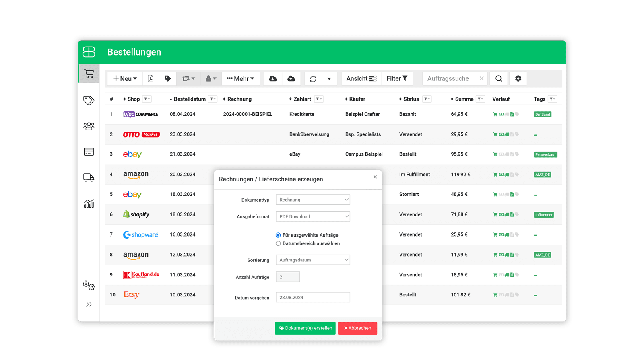Open the Filter menu in the toolbar

(396, 78)
